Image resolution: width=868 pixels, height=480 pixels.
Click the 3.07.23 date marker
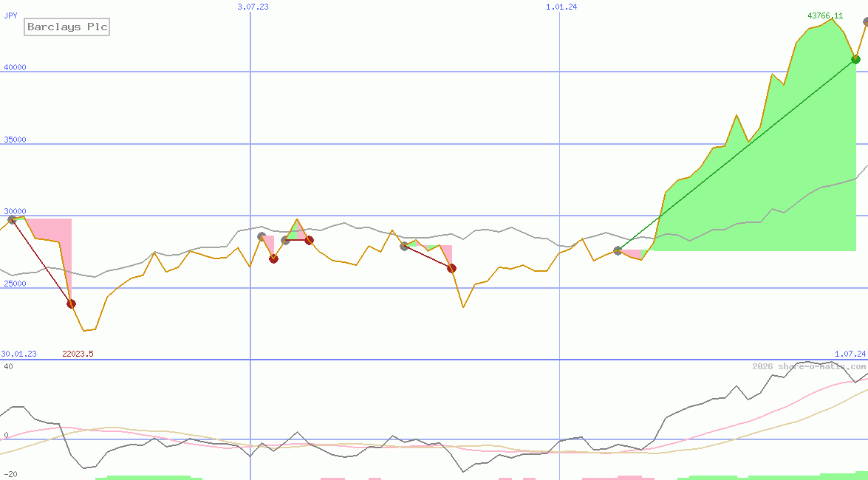pyautogui.click(x=253, y=7)
